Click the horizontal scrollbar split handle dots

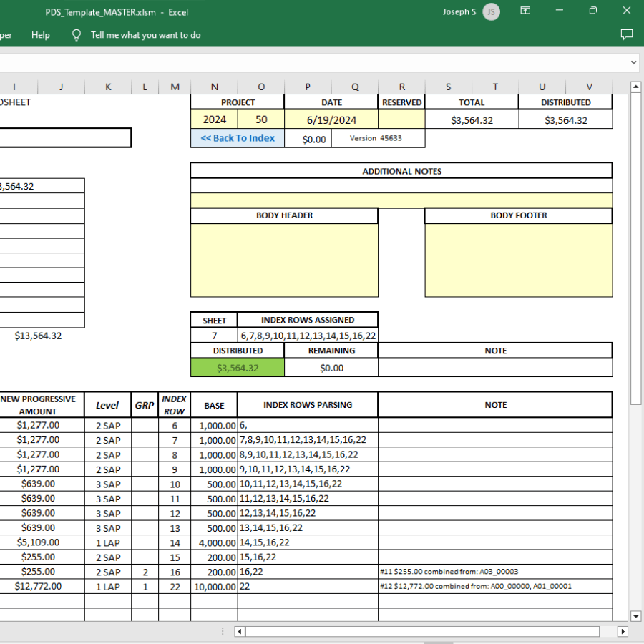(x=223, y=631)
